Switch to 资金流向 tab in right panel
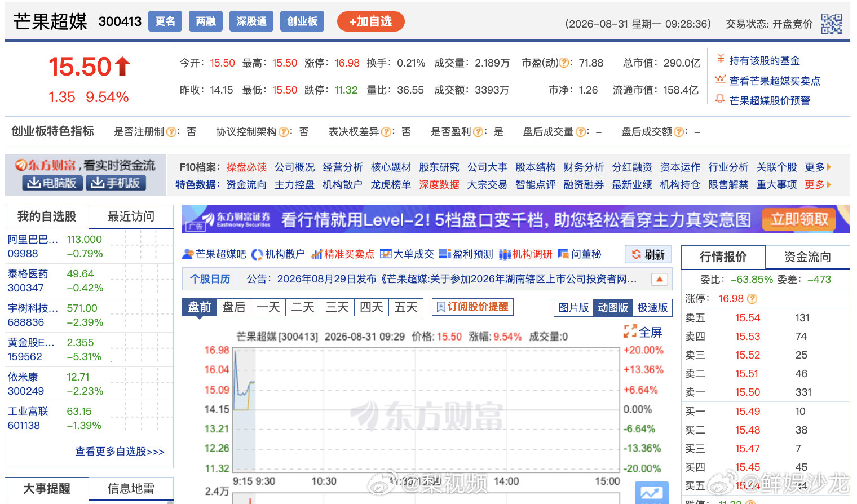Screen dimensions: 857x504 coord(807,257)
